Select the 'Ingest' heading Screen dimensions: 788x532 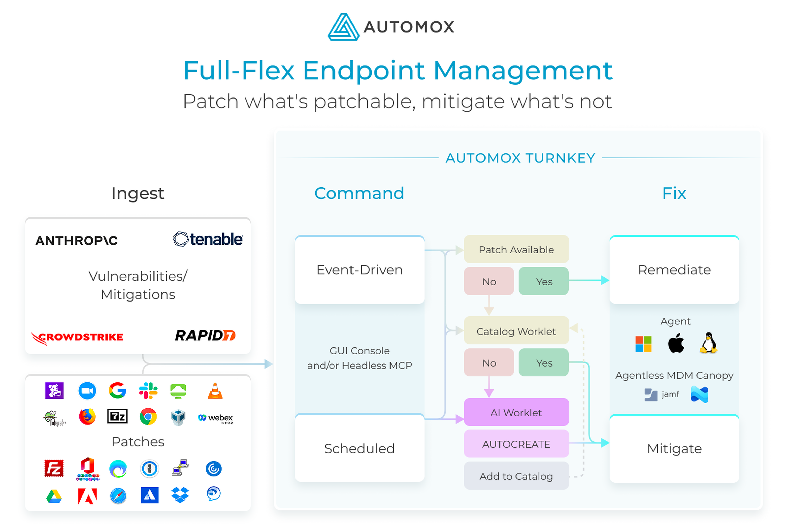click(138, 194)
